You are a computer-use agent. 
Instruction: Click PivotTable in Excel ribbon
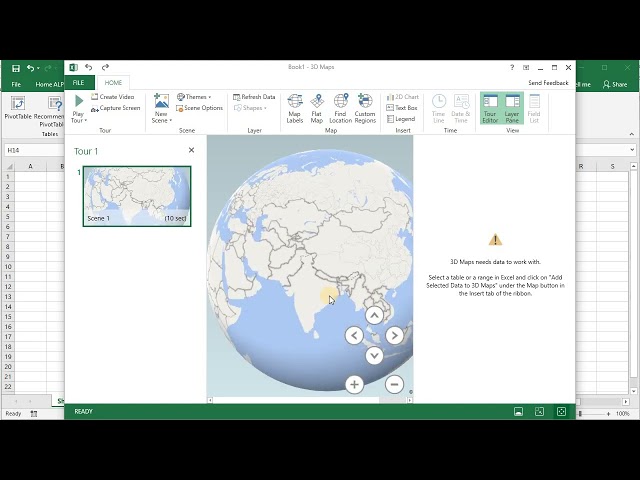coord(18,108)
